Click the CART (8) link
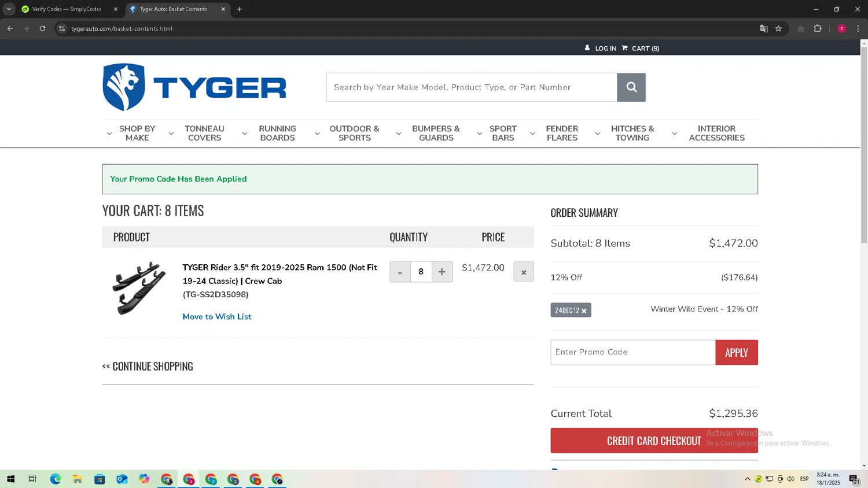Image resolution: width=868 pixels, height=488 pixels. point(645,49)
